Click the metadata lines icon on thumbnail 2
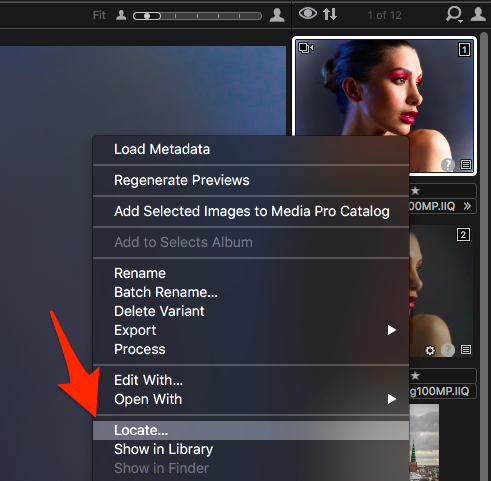Viewport: 491px width, 481px height. pos(466,350)
